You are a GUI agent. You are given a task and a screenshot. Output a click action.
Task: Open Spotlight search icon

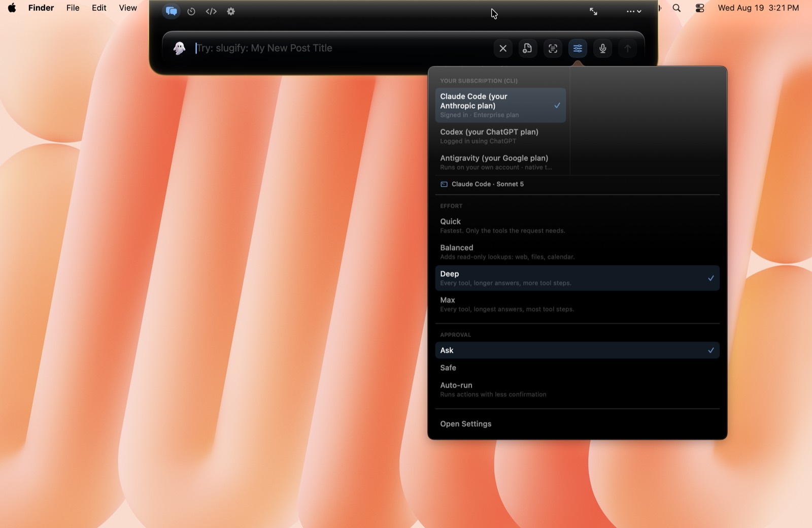(x=676, y=8)
